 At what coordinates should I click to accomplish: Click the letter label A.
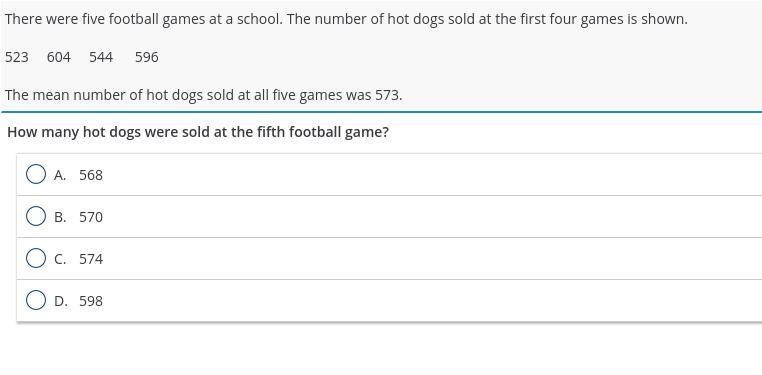pos(60,175)
